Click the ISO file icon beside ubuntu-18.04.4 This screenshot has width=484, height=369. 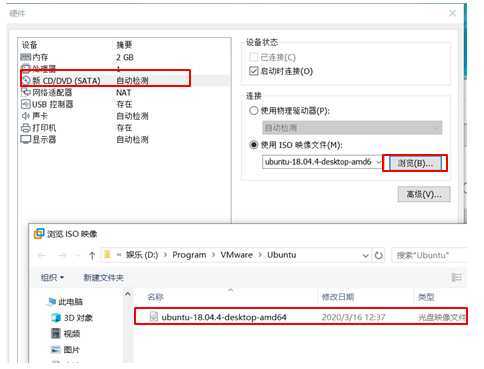tap(154, 317)
